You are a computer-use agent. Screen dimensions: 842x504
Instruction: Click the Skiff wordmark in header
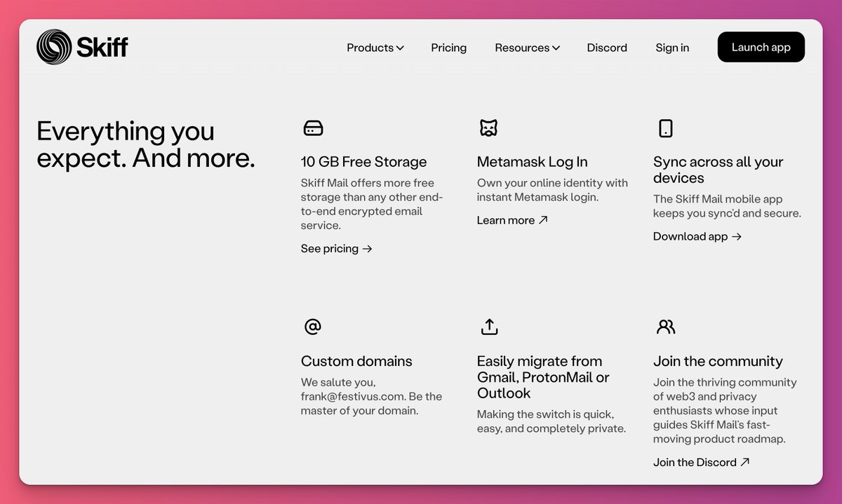point(102,47)
